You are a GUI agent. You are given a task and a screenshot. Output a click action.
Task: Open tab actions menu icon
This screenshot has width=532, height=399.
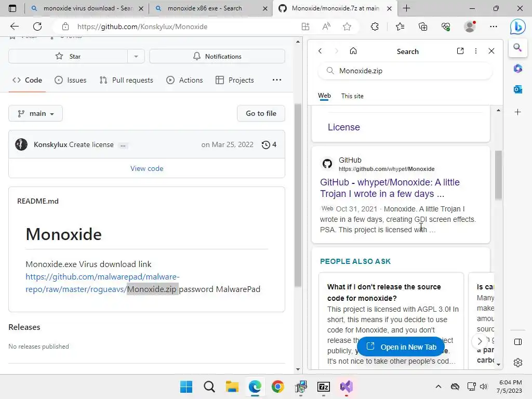click(x=12, y=8)
